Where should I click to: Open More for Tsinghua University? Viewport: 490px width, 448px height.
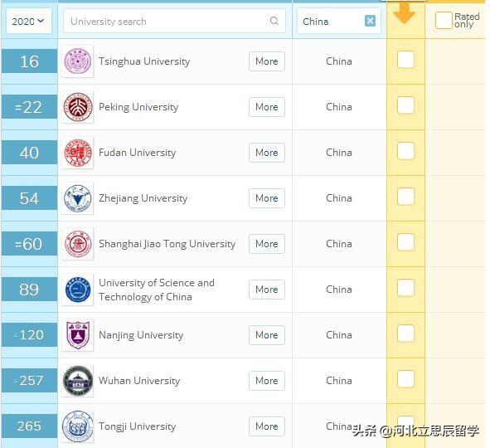tap(267, 61)
